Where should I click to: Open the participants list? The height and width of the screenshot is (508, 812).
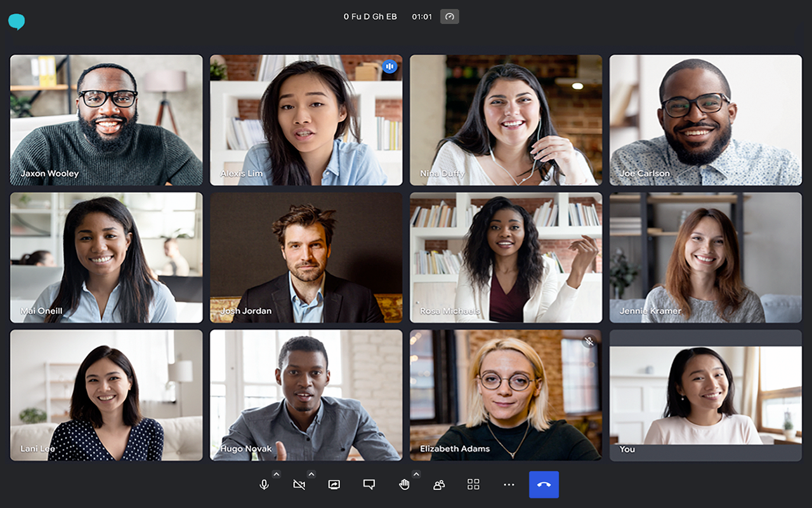pyautogui.click(x=439, y=485)
